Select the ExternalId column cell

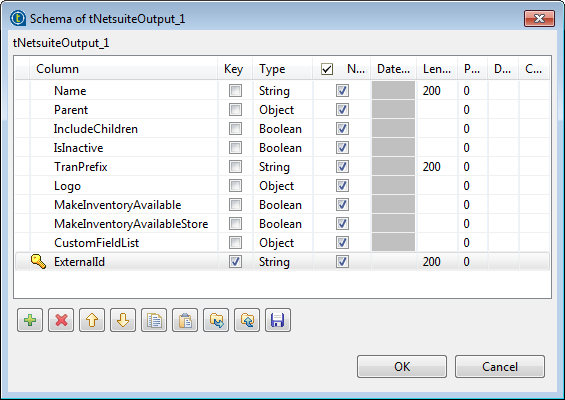pos(124,262)
